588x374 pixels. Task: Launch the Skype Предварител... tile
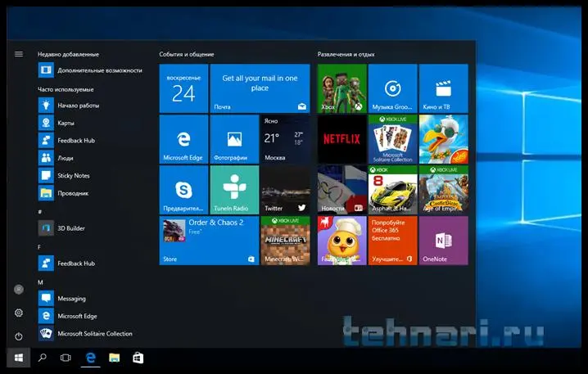coord(183,190)
